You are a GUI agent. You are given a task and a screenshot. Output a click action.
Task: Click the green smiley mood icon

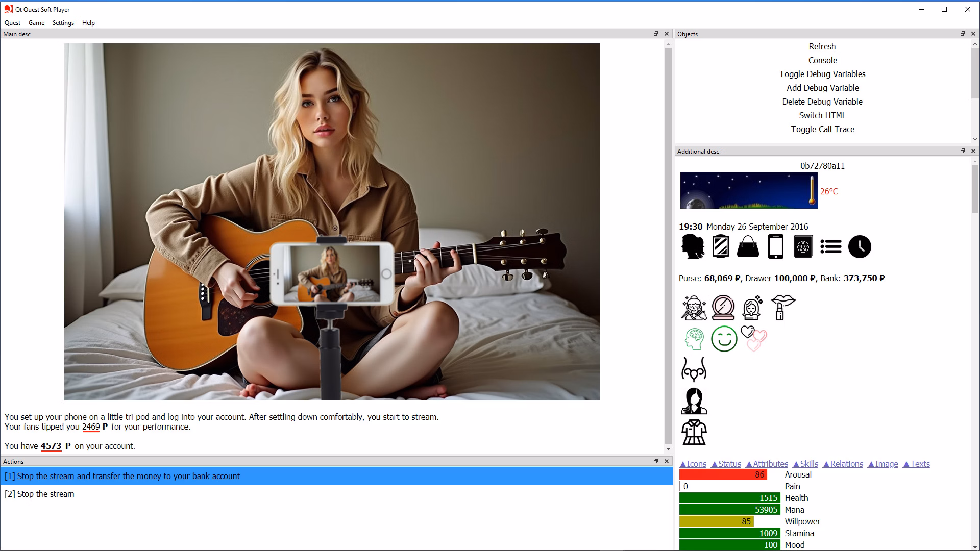point(724,339)
